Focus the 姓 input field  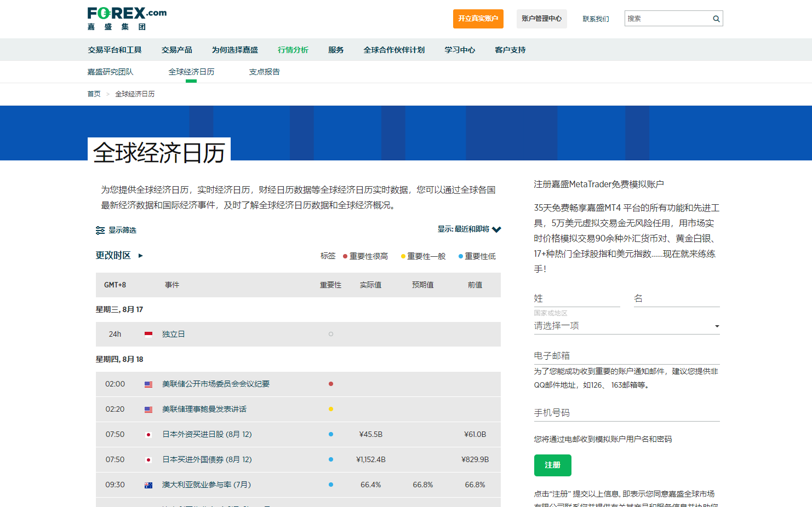tap(577, 298)
